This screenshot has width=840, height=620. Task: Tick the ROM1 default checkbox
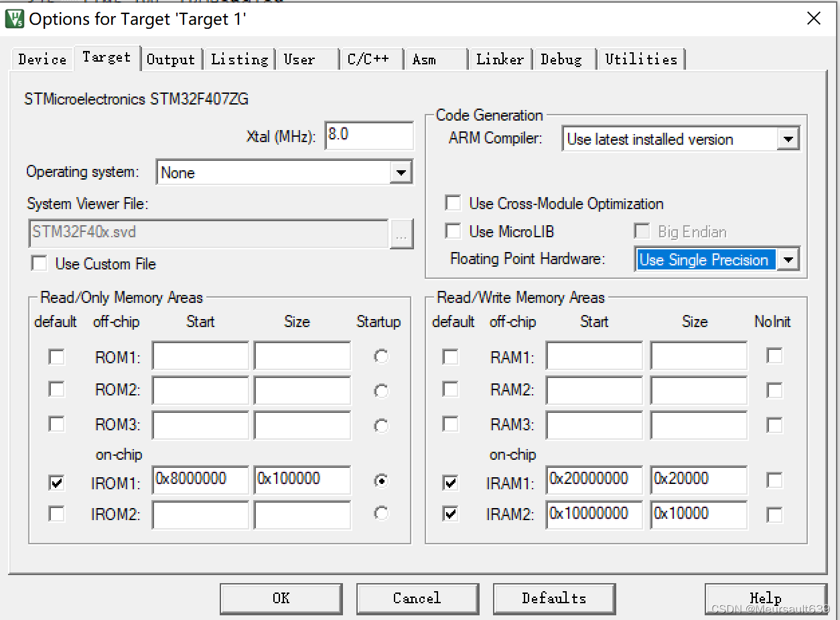(57, 357)
